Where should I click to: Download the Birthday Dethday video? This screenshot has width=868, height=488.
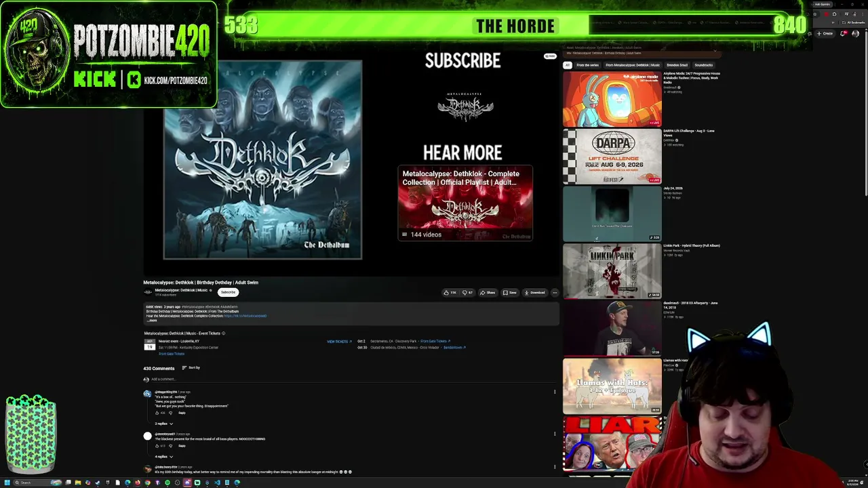pyautogui.click(x=534, y=293)
